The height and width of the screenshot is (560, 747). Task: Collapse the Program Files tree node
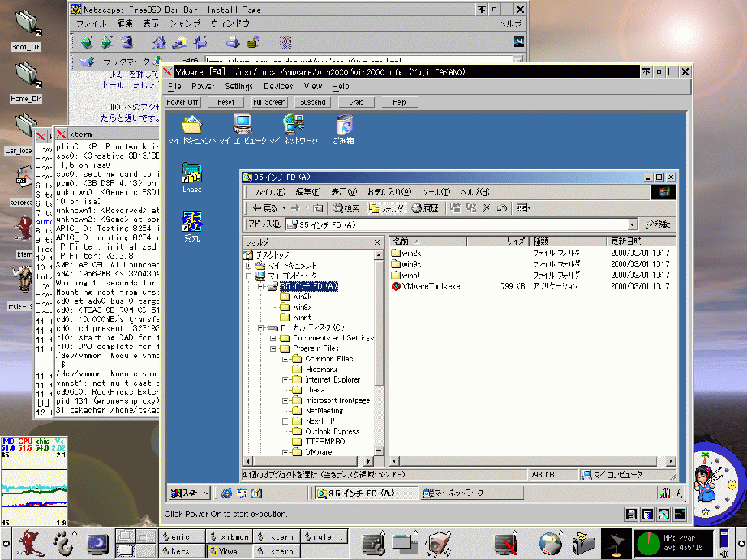pos(273,348)
